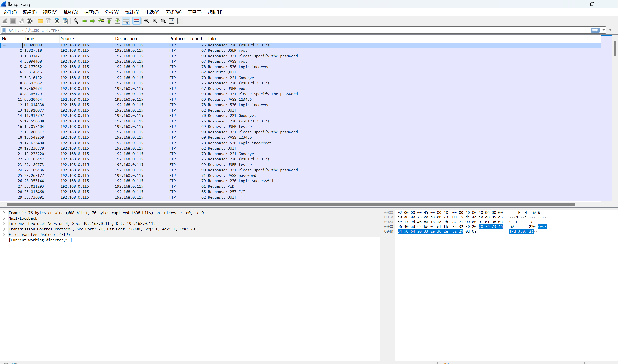This screenshot has height=364, width=618.
Task: Jump to the last packet icon
Action: tap(117, 21)
